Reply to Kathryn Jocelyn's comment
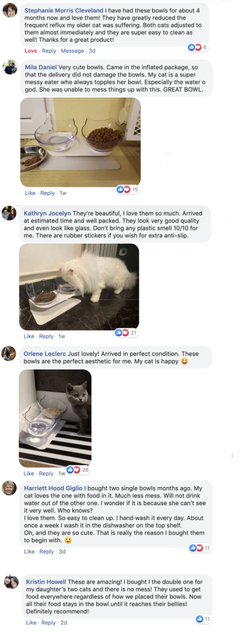The image size is (243, 644). point(46,336)
